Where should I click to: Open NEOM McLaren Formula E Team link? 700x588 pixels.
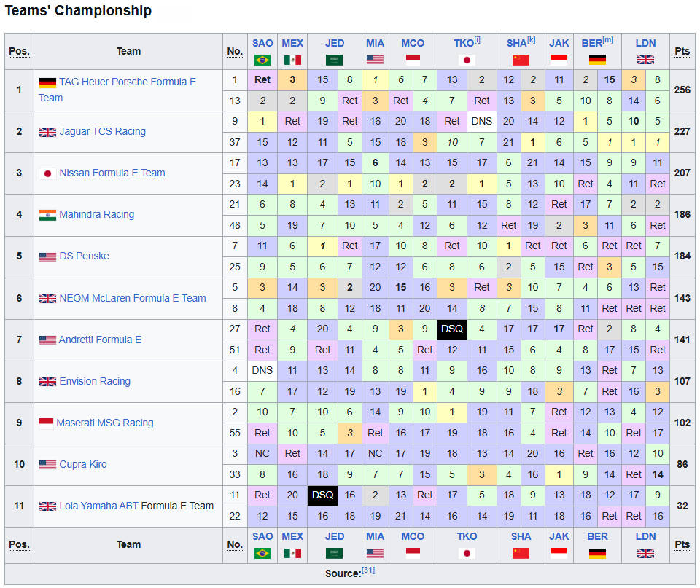point(133,297)
